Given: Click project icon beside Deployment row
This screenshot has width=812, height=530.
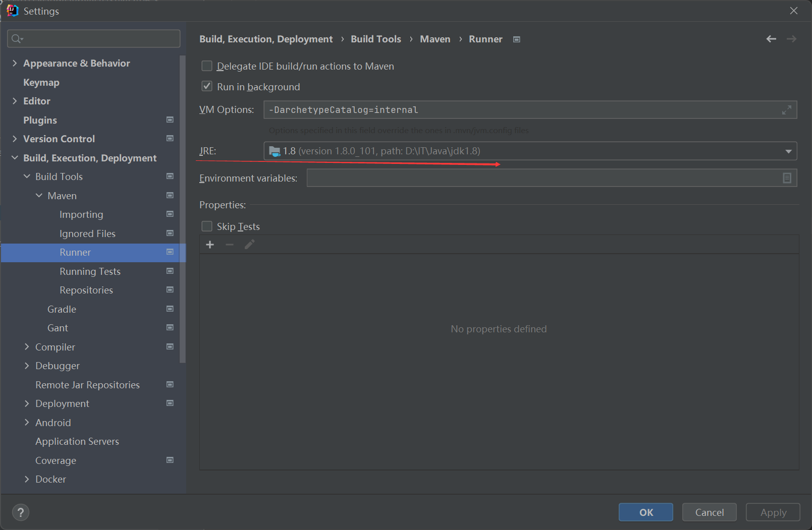Looking at the screenshot, I should [x=170, y=403].
